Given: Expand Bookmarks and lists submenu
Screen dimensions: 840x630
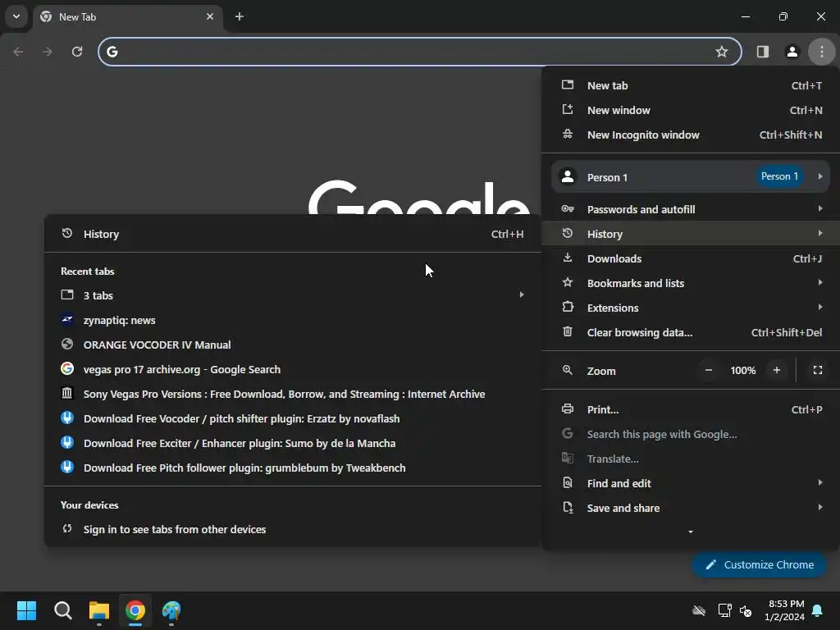Looking at the screenshot, I should tap(691, 283).
